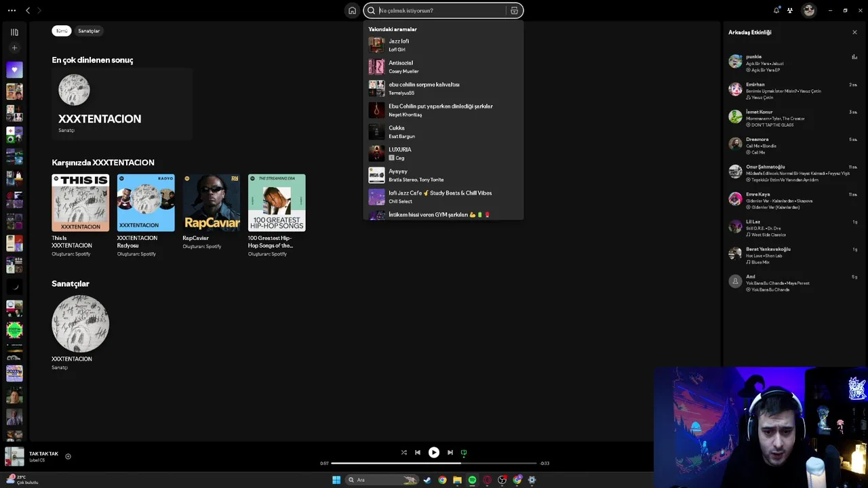
Task: Toggle the green repeat button
Action: [464, 452]
